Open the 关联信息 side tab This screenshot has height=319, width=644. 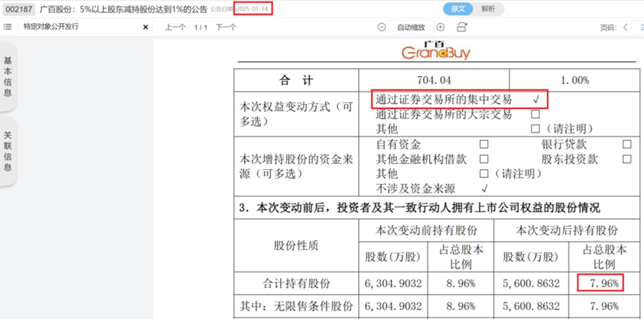pos(8,151)
